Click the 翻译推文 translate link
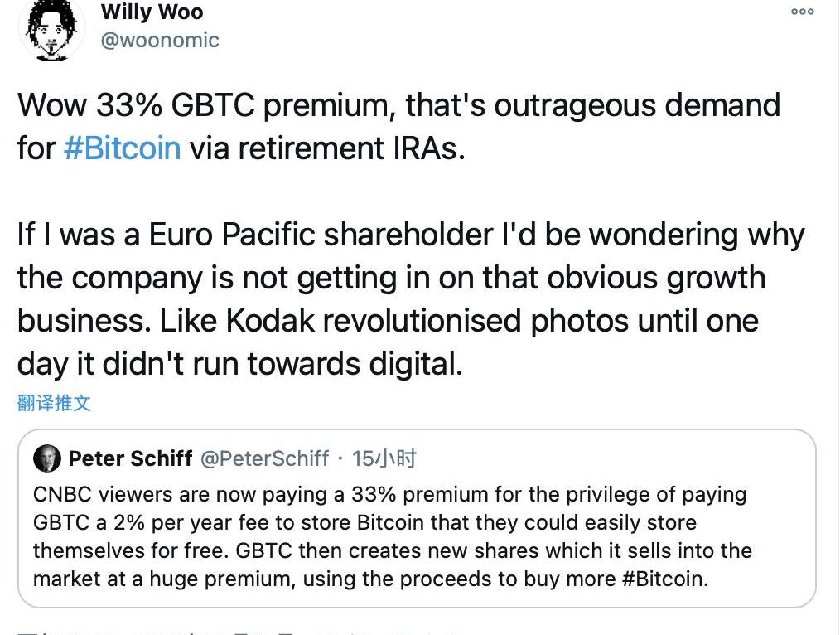 click(x=54, y=404)
